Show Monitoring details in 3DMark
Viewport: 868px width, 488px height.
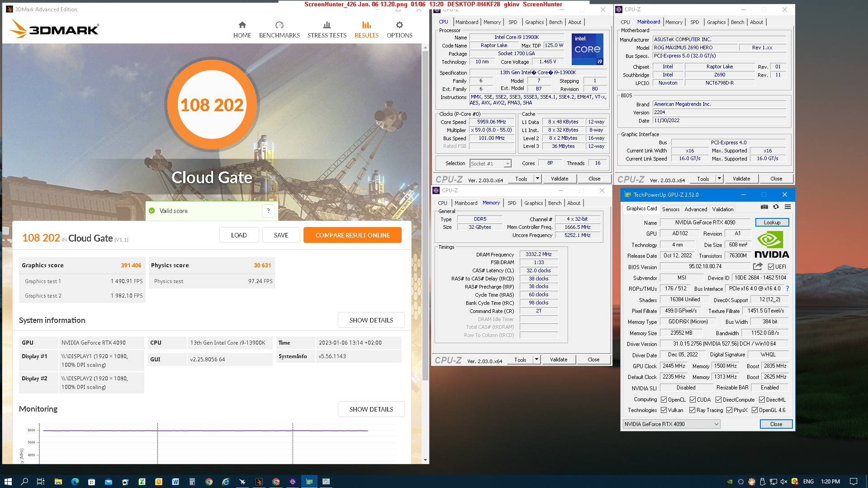371,409
